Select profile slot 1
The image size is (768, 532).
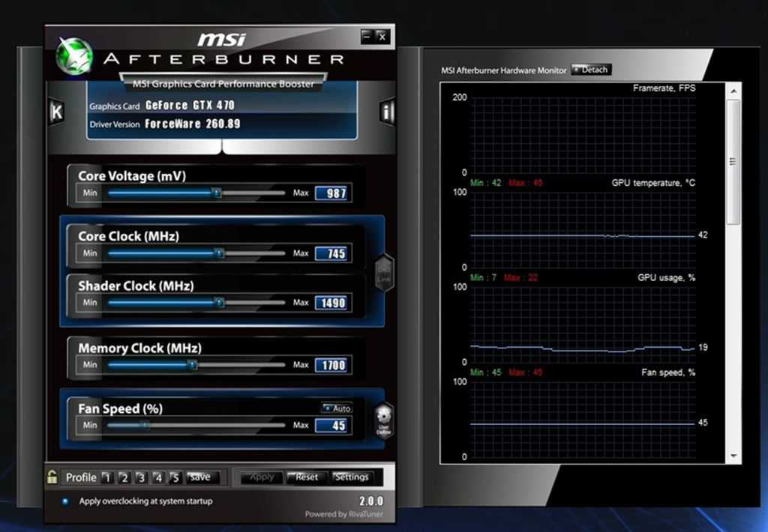[x=107, y=477]
